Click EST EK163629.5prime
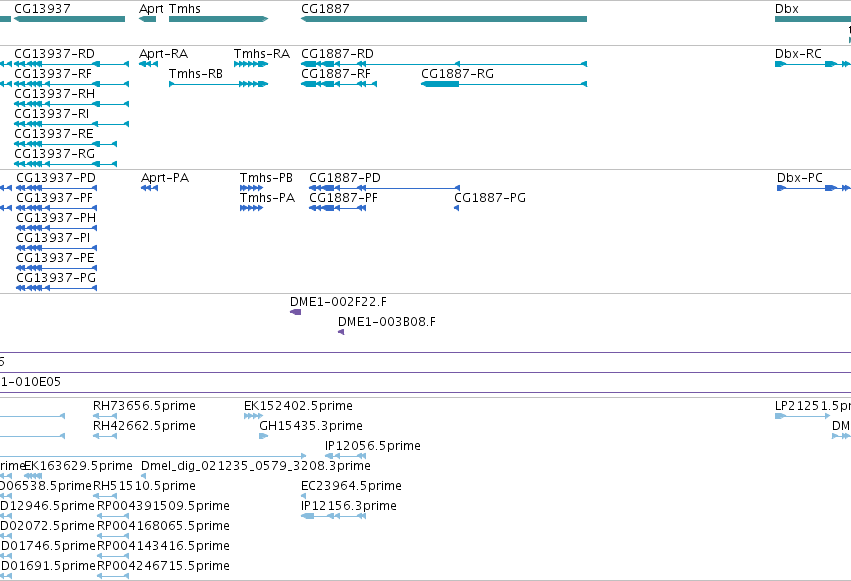 [79, 467]
